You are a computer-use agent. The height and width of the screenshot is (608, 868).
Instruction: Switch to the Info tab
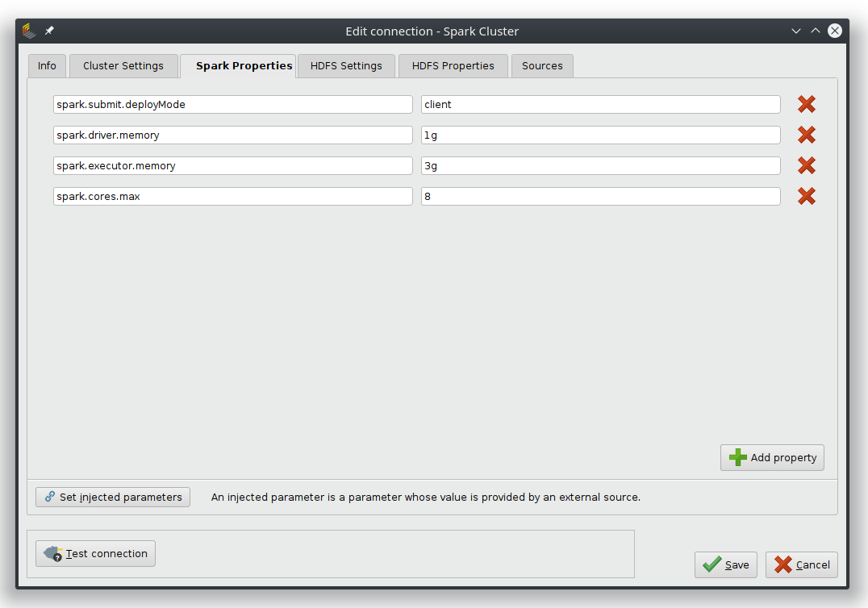pos(47,66)
